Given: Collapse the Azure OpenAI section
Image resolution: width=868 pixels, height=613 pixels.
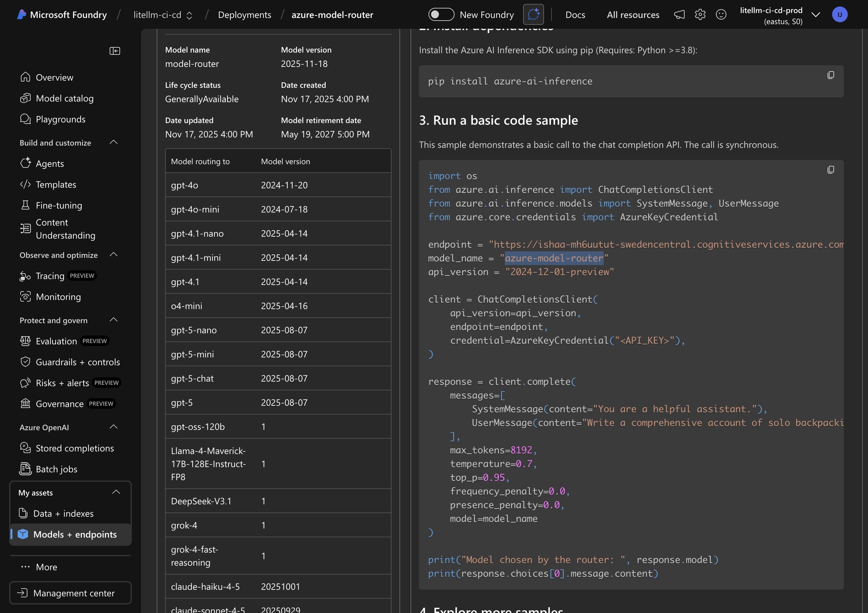Looking at the screenshot, I should (114, 427).
